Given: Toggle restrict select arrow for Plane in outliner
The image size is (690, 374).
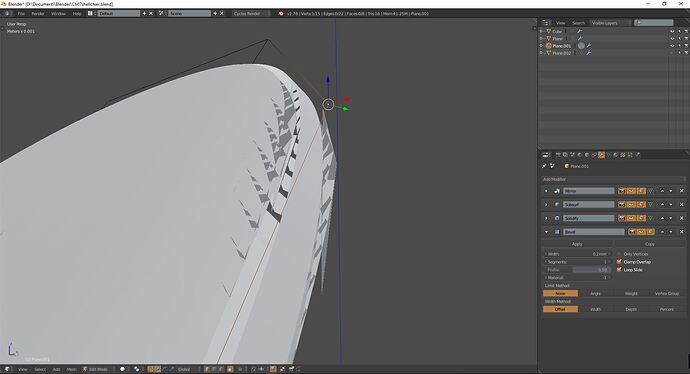Looking at the screenshot, I should coord(679,39).
